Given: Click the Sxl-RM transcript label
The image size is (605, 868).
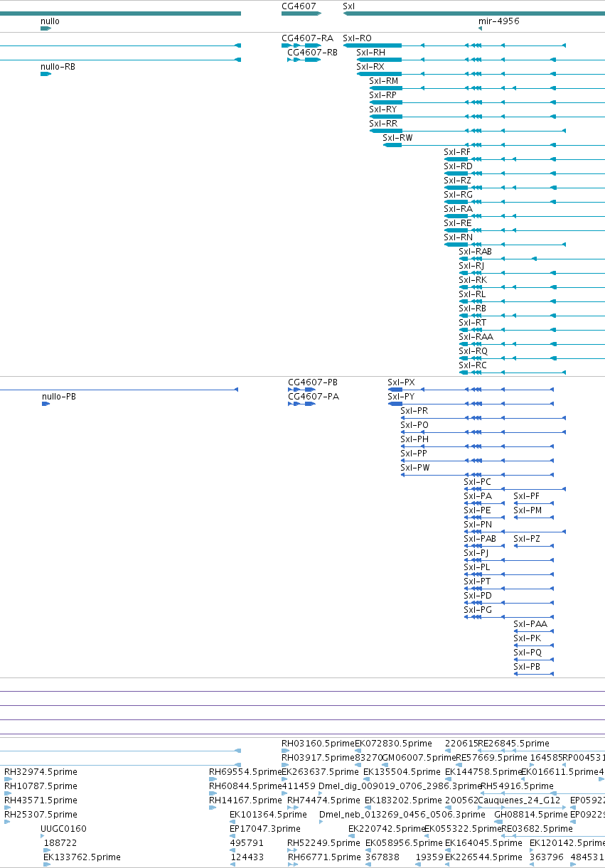Looking at the screenshot, I should pyautogui.click(x=383, y=81).
